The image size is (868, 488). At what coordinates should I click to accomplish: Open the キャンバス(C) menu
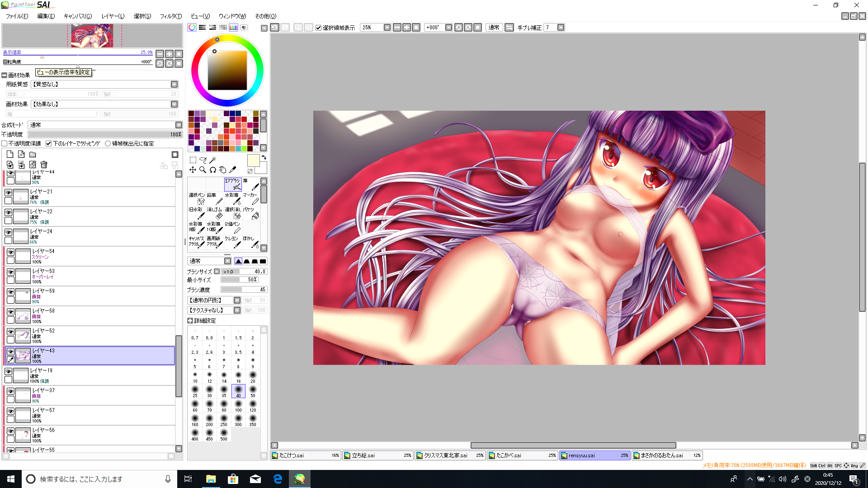coord(78,16)
